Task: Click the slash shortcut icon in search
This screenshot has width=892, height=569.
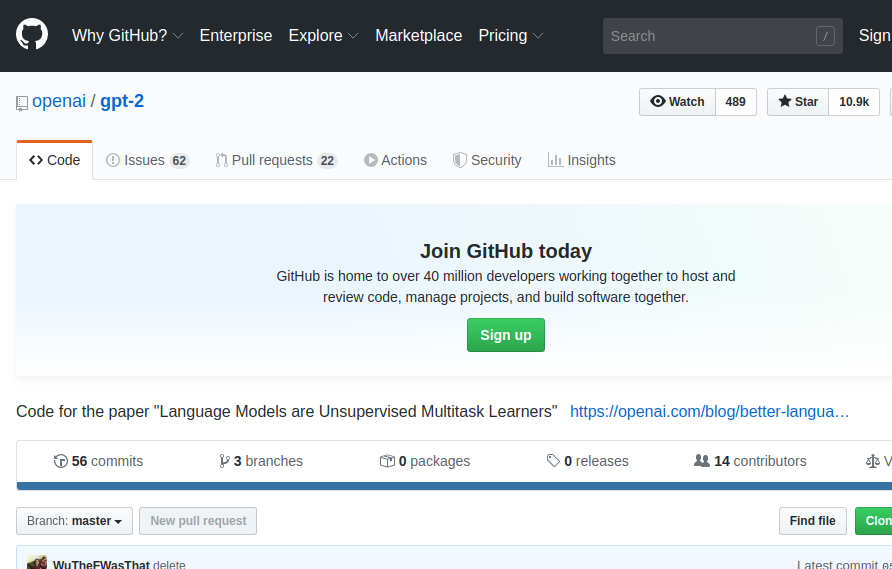Action: (x=825, y=36)
